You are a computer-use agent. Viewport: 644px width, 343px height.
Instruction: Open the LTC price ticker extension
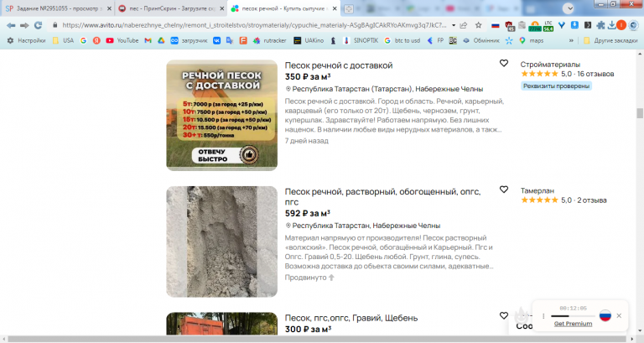548,26
